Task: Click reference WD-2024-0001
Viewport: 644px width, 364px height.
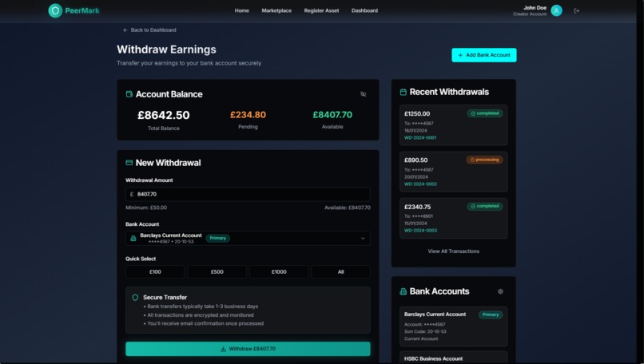Action: [x=420, y=138]
